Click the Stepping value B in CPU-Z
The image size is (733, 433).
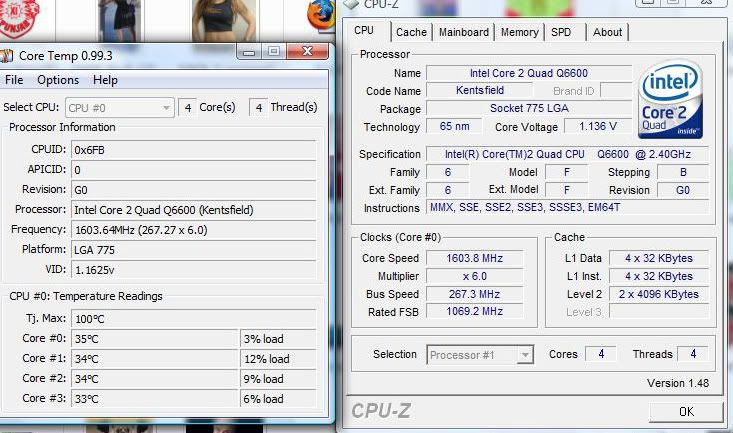(683, 172)
